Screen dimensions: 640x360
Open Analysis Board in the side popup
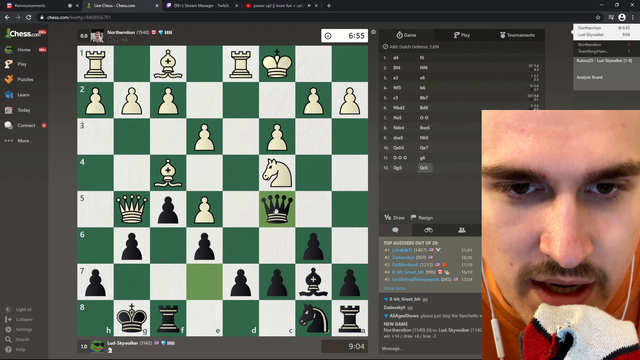pyautogui.click(x=589, y=77)
